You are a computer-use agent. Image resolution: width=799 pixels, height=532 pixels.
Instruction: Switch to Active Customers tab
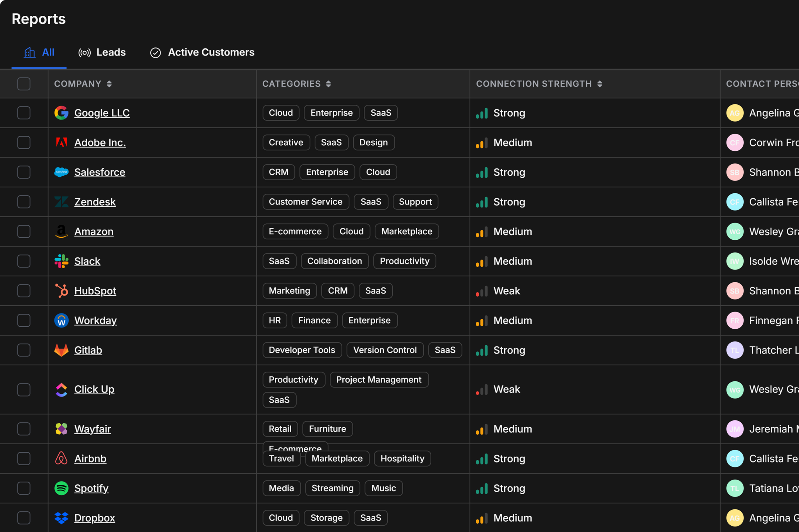coord(202,52)
